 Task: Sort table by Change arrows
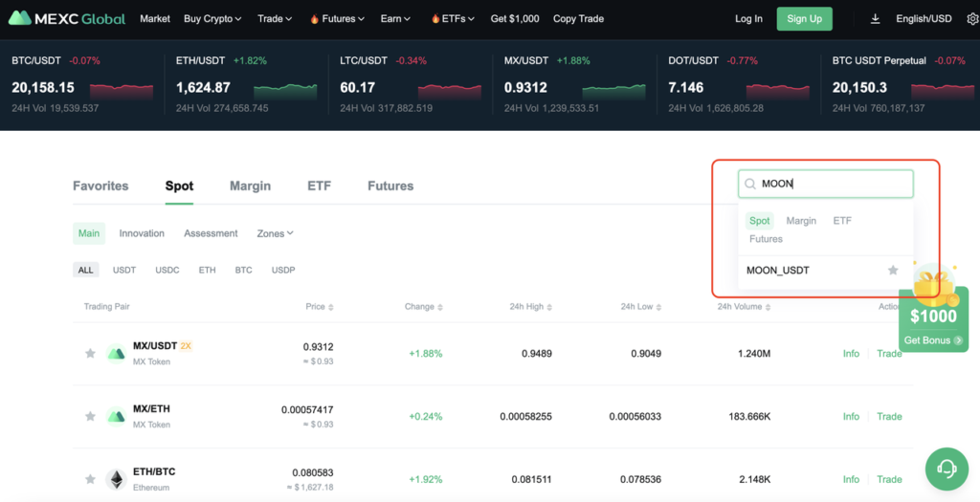[x=440, y=307]
